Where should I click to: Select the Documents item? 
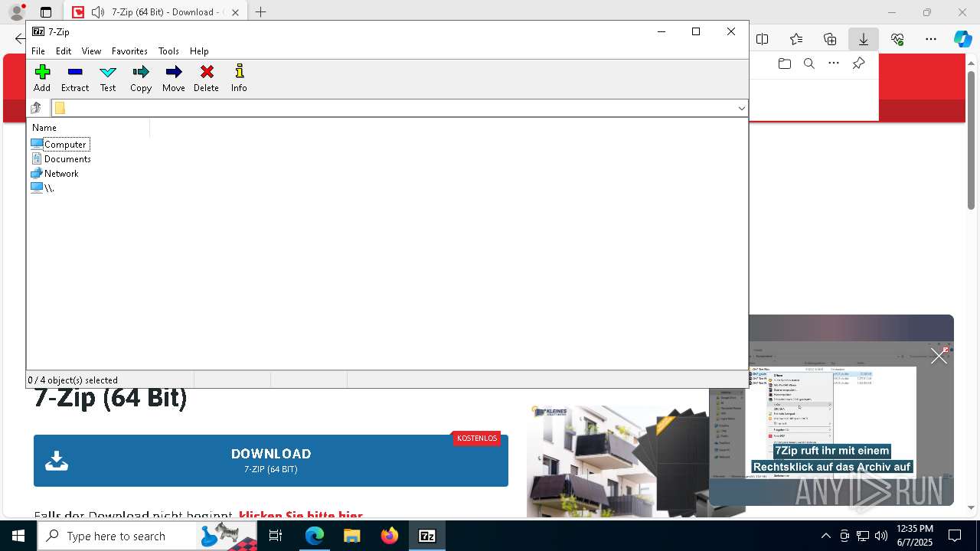pyautogui.click(x=61, y=158)
